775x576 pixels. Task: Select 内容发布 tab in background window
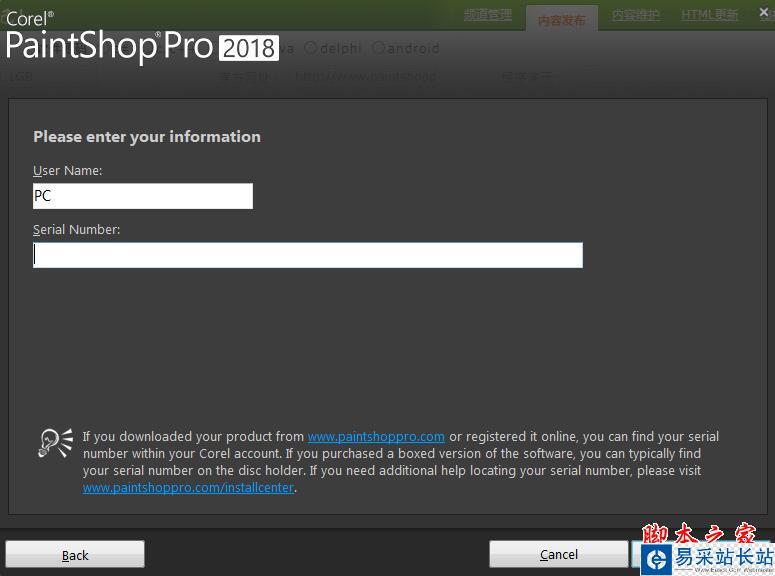click(561, 20)
